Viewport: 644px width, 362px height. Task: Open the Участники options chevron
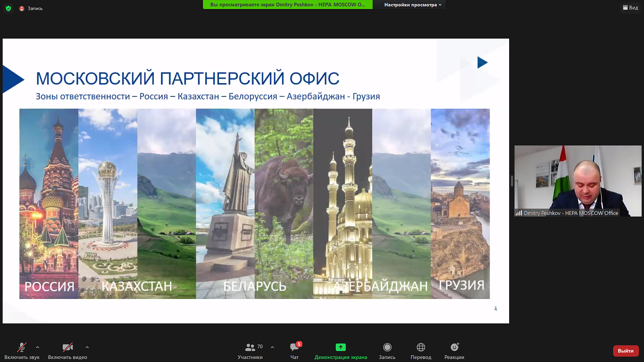point(272,347)
